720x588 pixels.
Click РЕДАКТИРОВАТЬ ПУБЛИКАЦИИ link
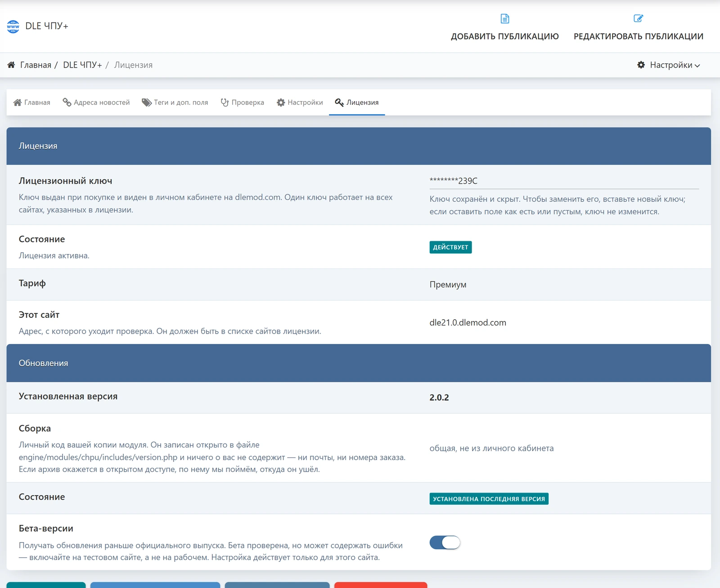pyautogui.click(x=639, y=36)
